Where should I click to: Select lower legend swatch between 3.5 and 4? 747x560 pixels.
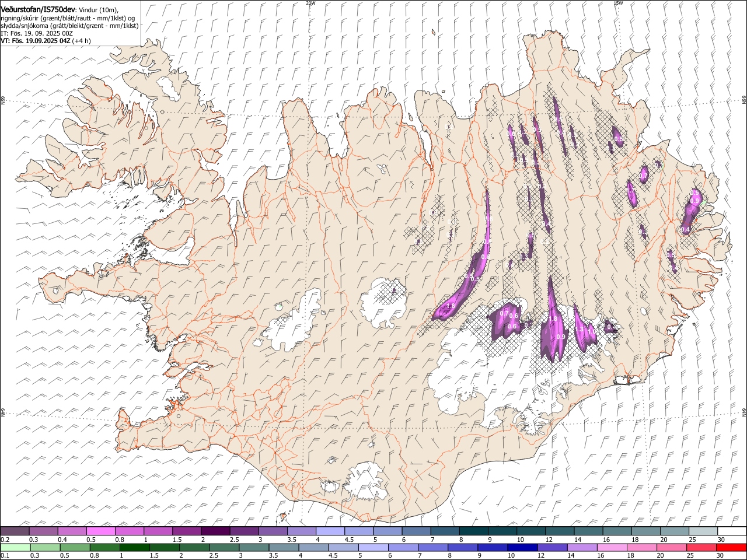(x=284, y=547)
